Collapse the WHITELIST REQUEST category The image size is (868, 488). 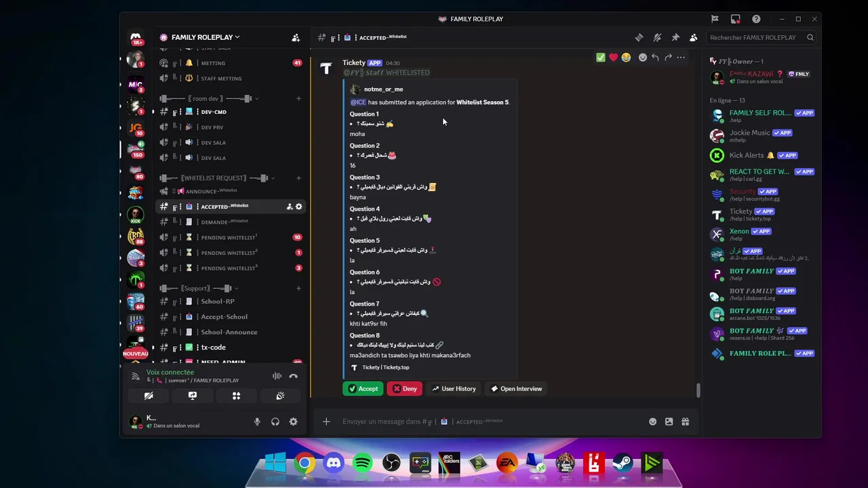216,178
